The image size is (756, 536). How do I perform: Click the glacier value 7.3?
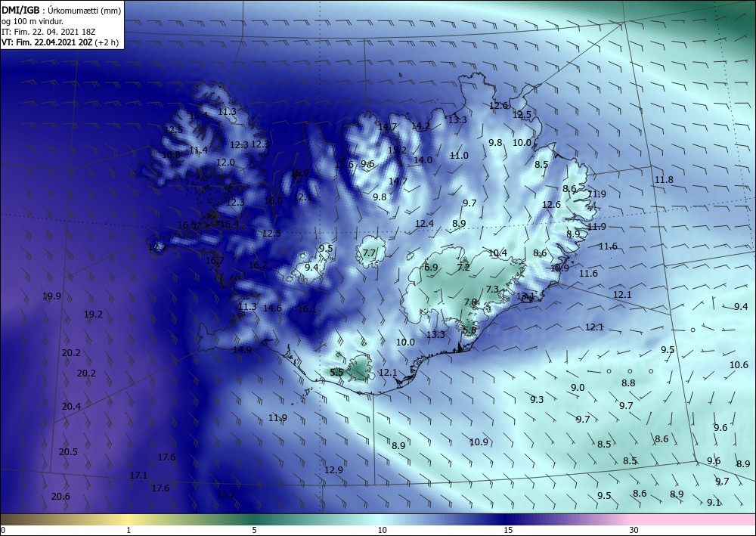coord(492,290)
